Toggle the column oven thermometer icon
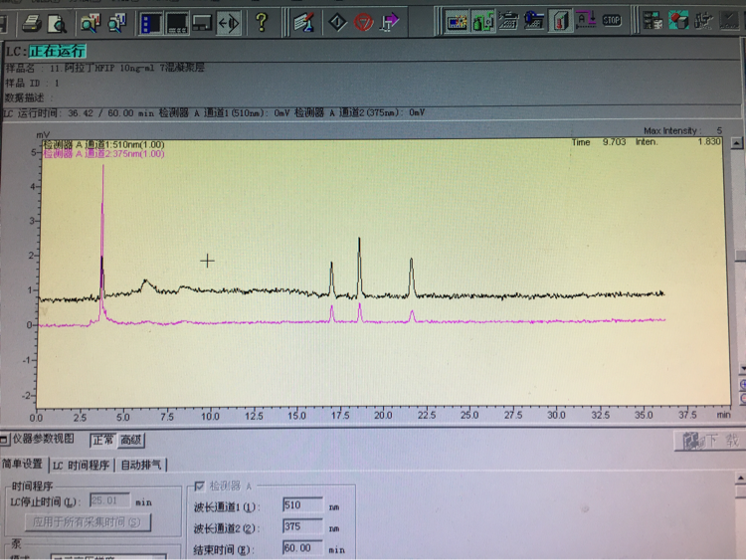The width and height of the screenshot is (746, 560). [560, 21]
